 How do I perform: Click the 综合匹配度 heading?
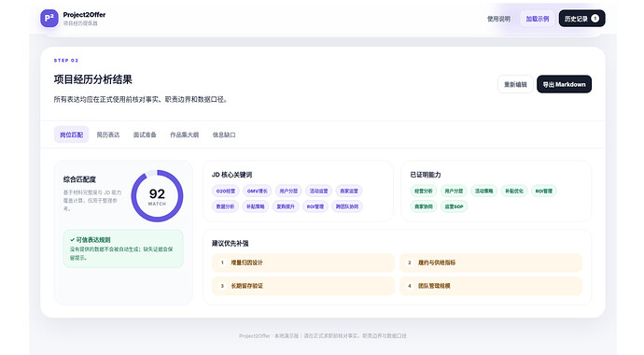click(x=79, y=179)
